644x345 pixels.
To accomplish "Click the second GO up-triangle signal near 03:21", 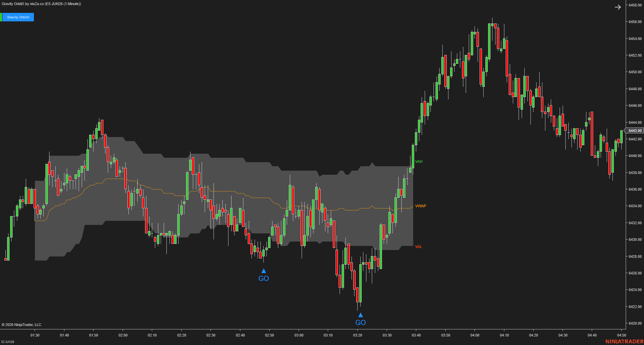I will click(x=360, y=315).
